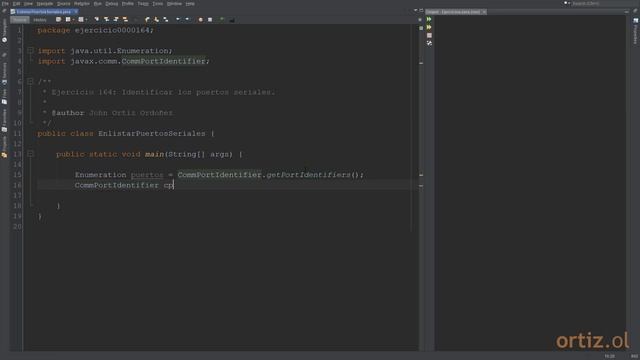Viewport: 640px width, 360px height.
Task: Open the Properties side panel tab
Action: point(636,31)
